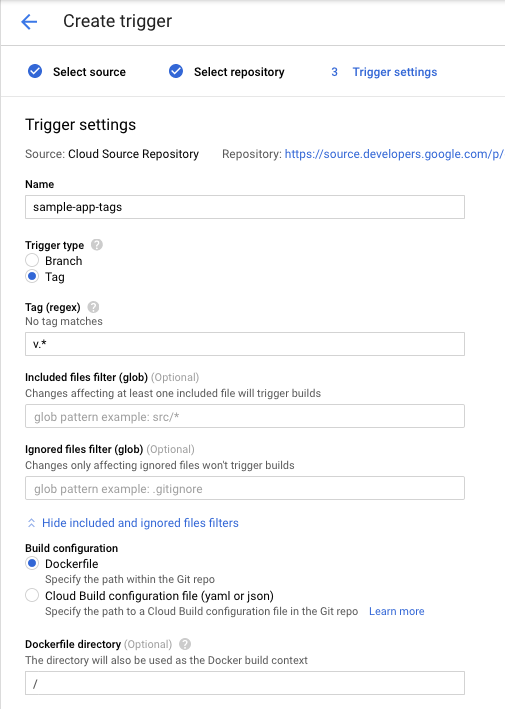
Task: Click the back arrow icon
Action: click(x=29, y=21)
